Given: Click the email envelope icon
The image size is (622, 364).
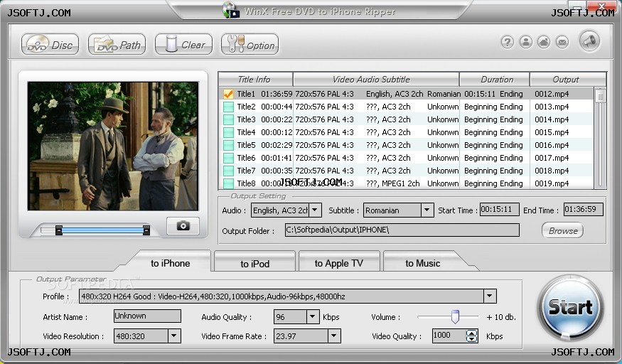Looking at the screenshot, I should 562,42.
